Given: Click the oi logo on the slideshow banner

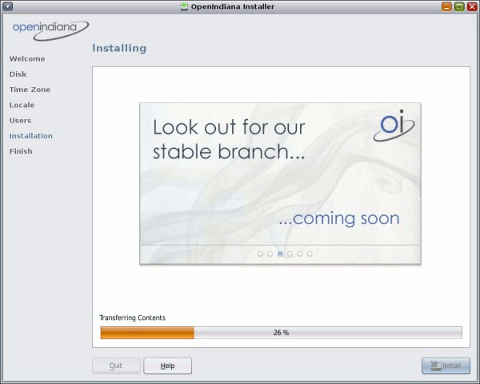Looking at the screenshot, I should 394,126.
